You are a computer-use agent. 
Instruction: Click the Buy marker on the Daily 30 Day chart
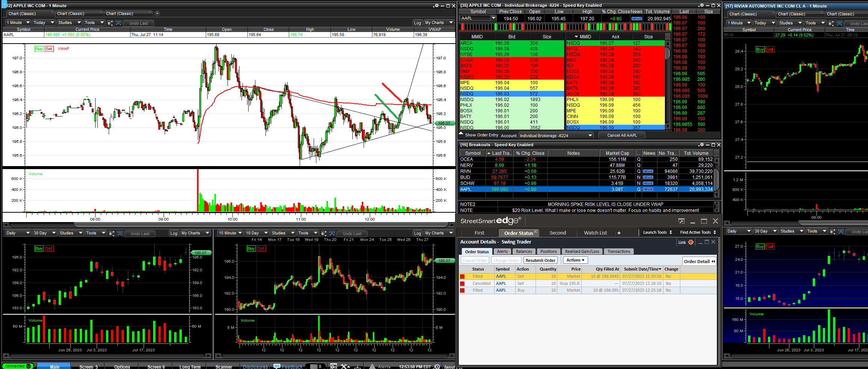(x=39, y=248)
